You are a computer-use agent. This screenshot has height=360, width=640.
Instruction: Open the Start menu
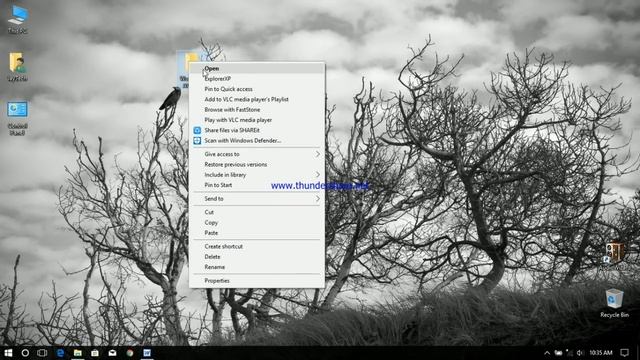point(8,353)
